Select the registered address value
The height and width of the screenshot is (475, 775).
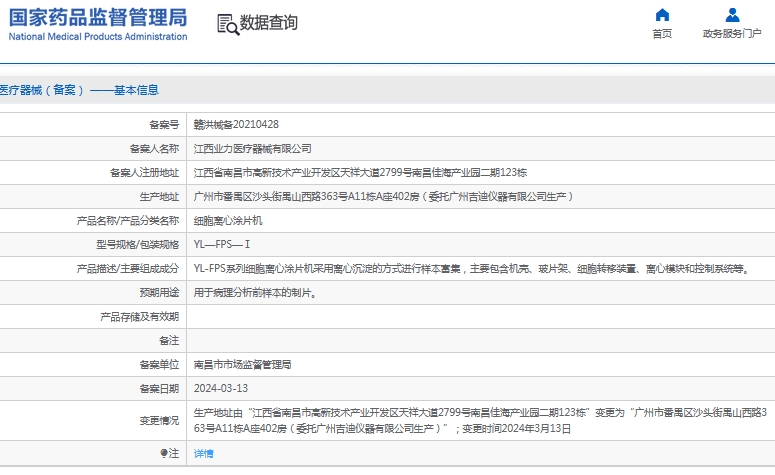click(x=360, y=173)
